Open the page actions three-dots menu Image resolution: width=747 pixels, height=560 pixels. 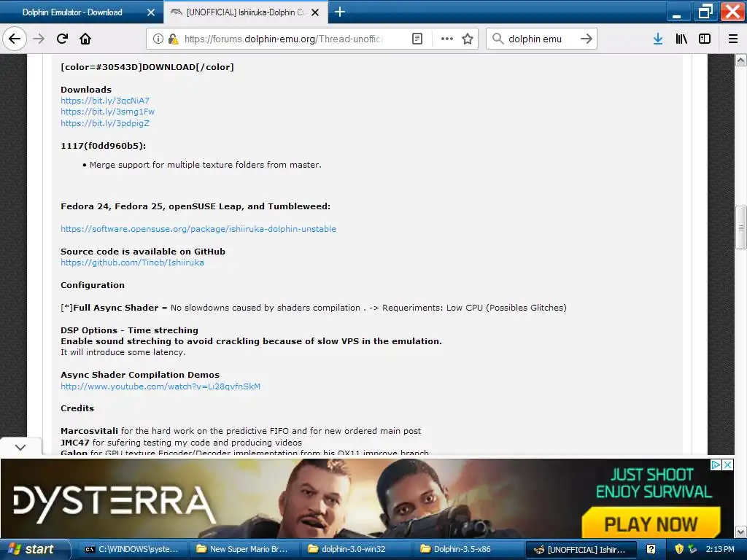pyautogui.click(x=447, y=39)
